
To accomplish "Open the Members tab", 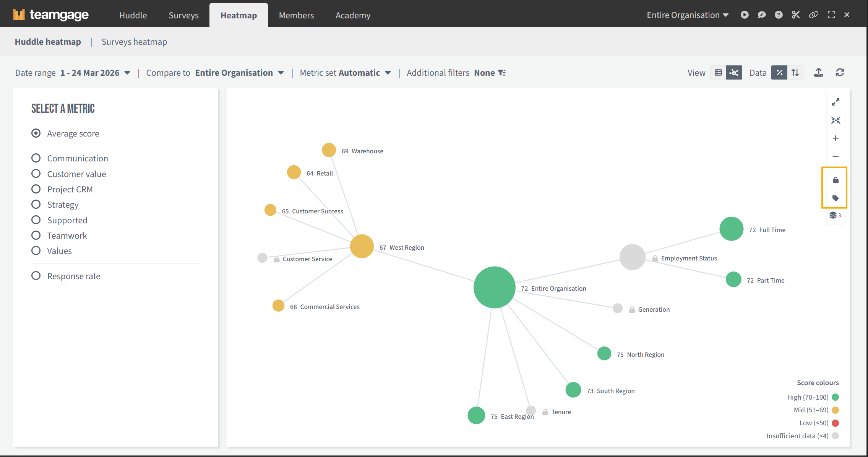I will point(296,15).
